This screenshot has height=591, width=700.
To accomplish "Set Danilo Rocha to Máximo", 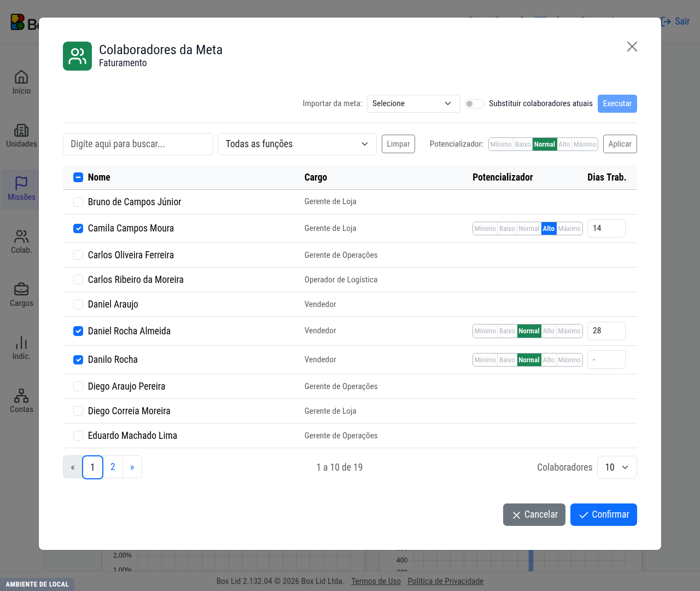I will click(x=569, y=360).
